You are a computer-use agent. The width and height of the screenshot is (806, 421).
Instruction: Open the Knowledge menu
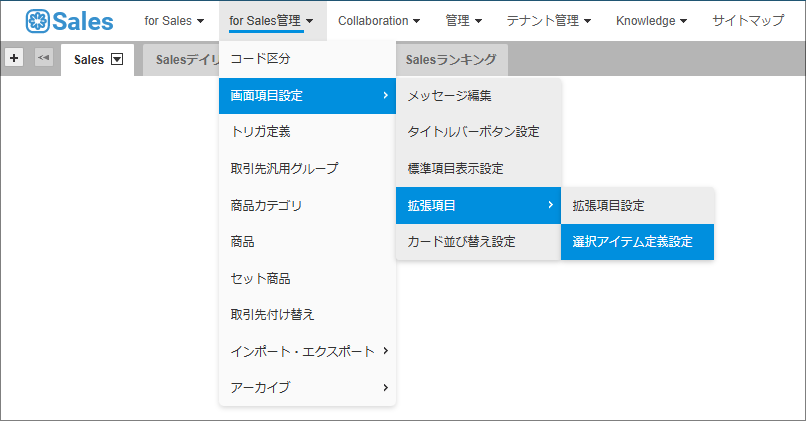[651, 21]
